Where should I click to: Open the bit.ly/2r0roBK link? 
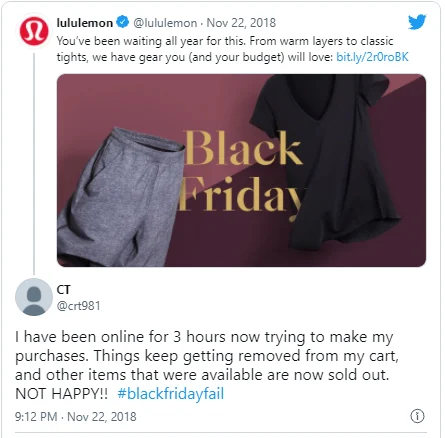(x=372, y=57)
